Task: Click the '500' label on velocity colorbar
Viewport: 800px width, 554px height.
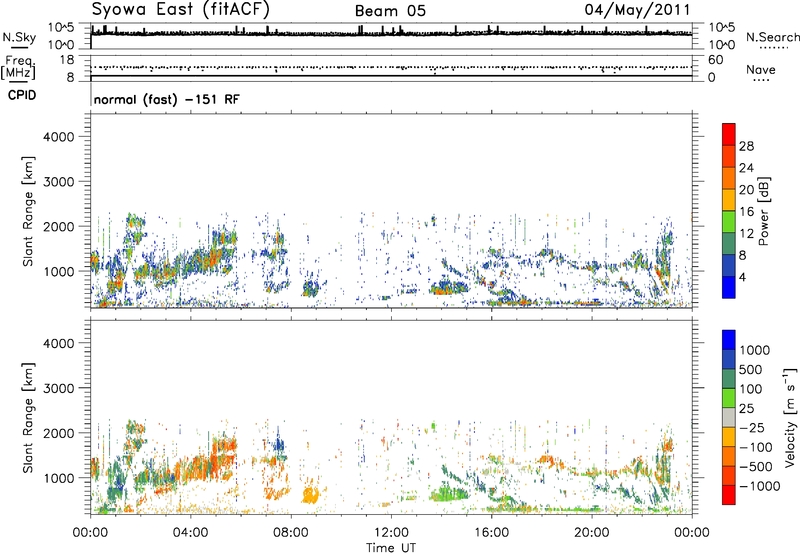Action: point(751,369)
